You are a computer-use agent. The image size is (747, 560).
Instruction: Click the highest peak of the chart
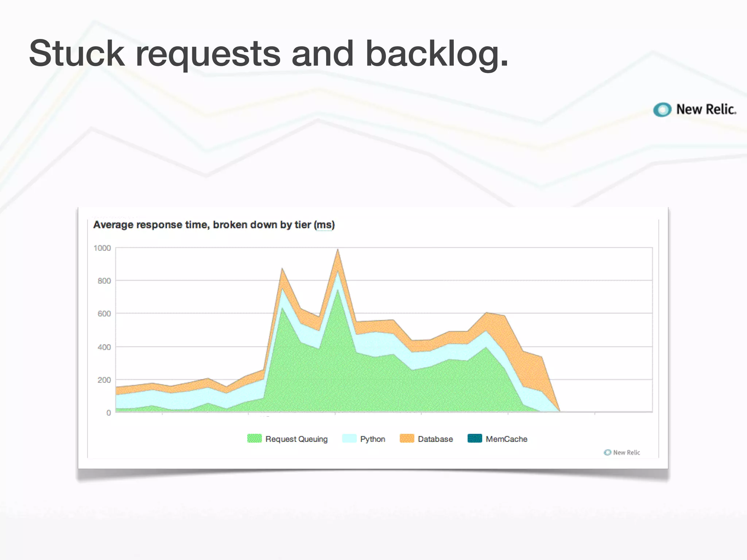(338, 250)
